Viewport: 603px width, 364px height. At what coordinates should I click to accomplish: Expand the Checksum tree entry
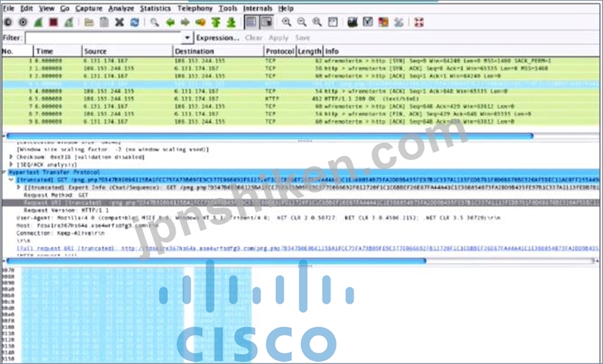[11, 157]
